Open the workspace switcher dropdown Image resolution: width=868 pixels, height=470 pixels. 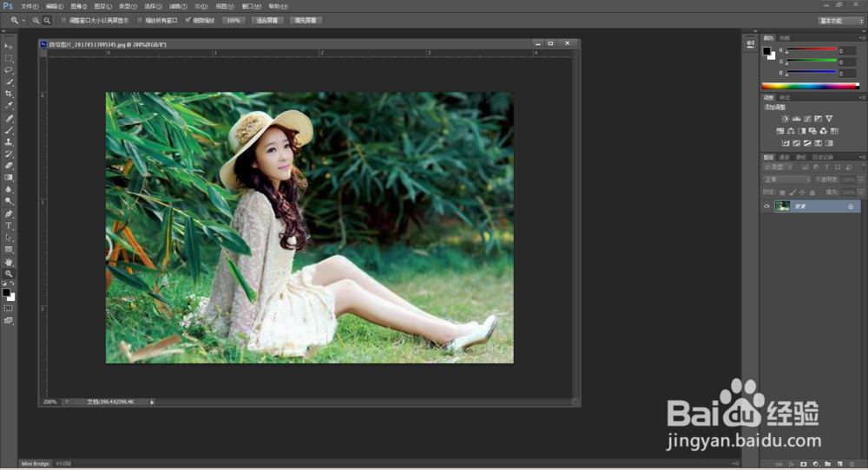841,21
